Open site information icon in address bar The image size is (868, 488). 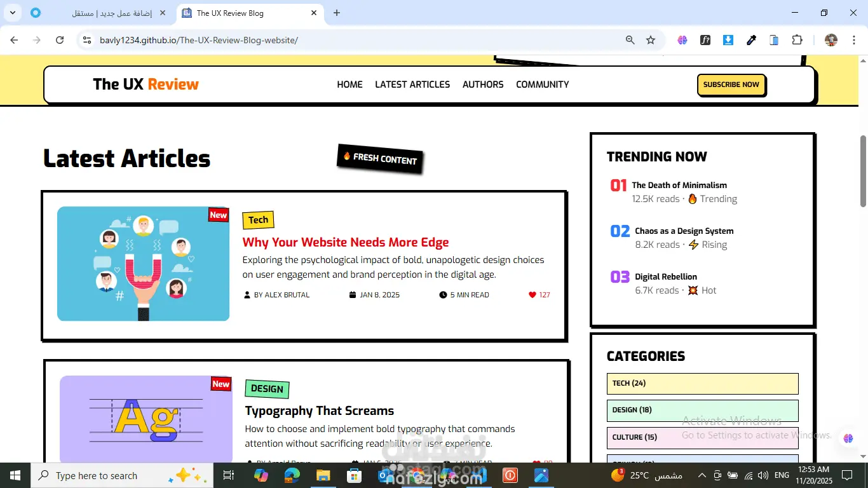(87, 40)
